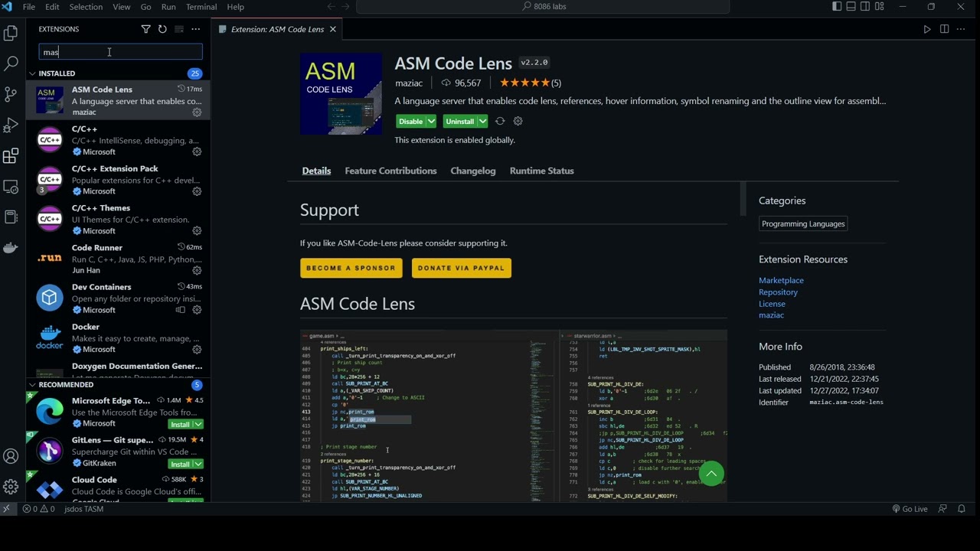Collapse the RECOMMENDED section

click(x=32, y=385)
